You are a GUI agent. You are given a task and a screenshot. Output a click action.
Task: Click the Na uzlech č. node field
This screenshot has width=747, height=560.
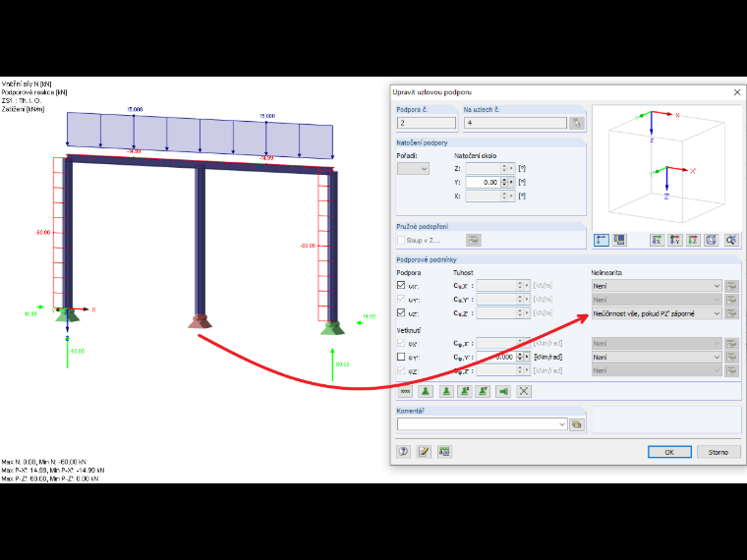pyautogui.click(x=515, y=123)
